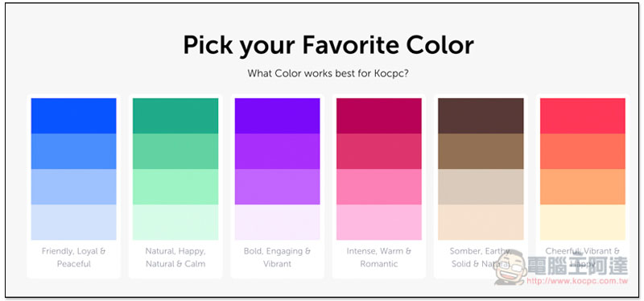Click the dark brown top swatch
644x301 pixels.
[481, 116]
